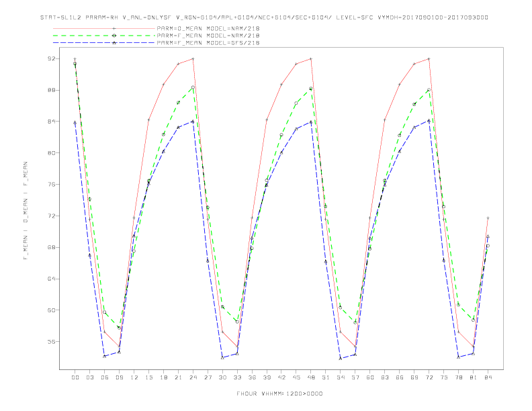Click the triangle marker on blue legend line
Viewport: 532px width, 411px height.
point(114,43)
